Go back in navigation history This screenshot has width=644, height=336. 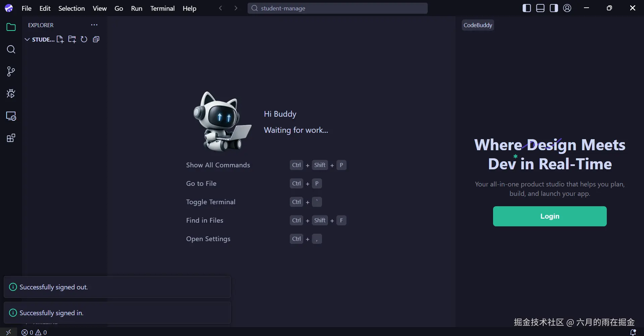click(220, 8)
